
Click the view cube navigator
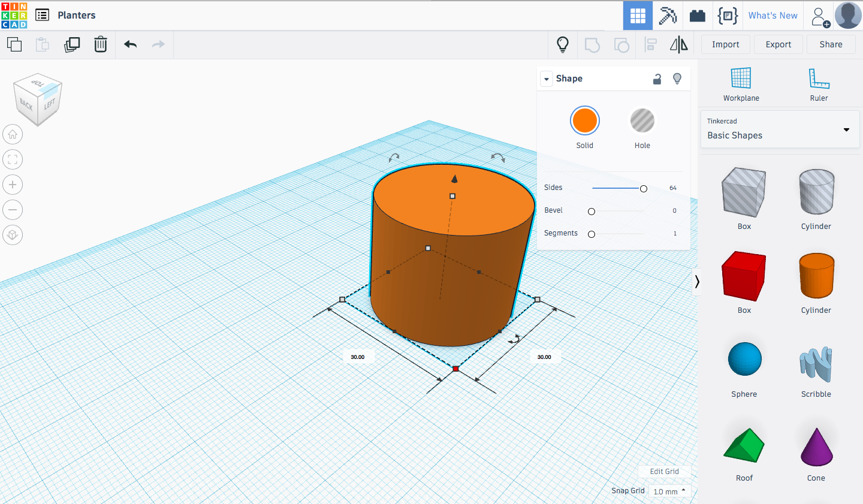(x=38, y=99)
